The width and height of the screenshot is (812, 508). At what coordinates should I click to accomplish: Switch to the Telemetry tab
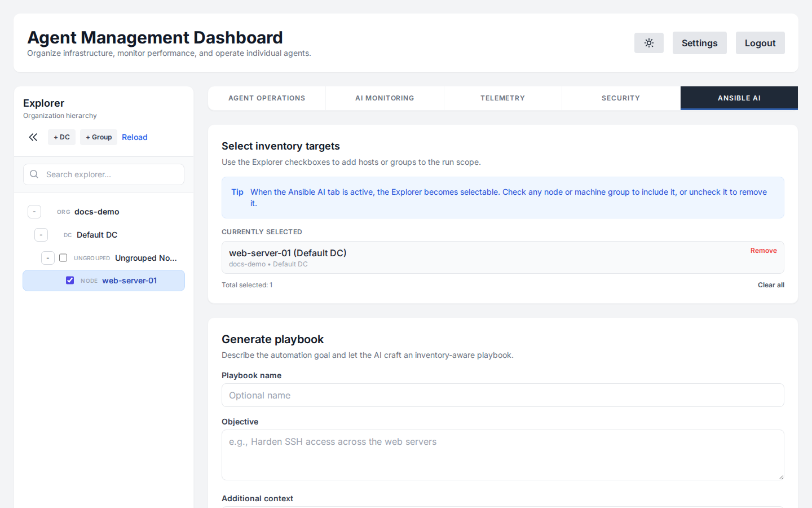point(502,98)
